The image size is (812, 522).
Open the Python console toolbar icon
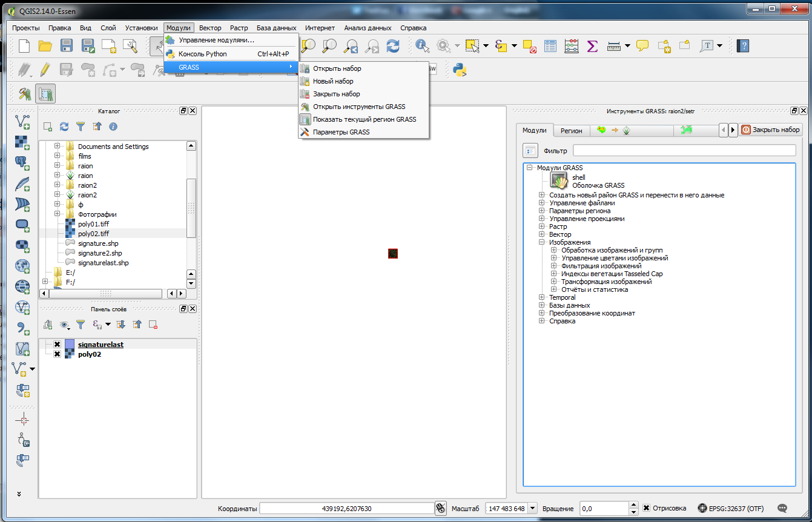coord(460,69)
